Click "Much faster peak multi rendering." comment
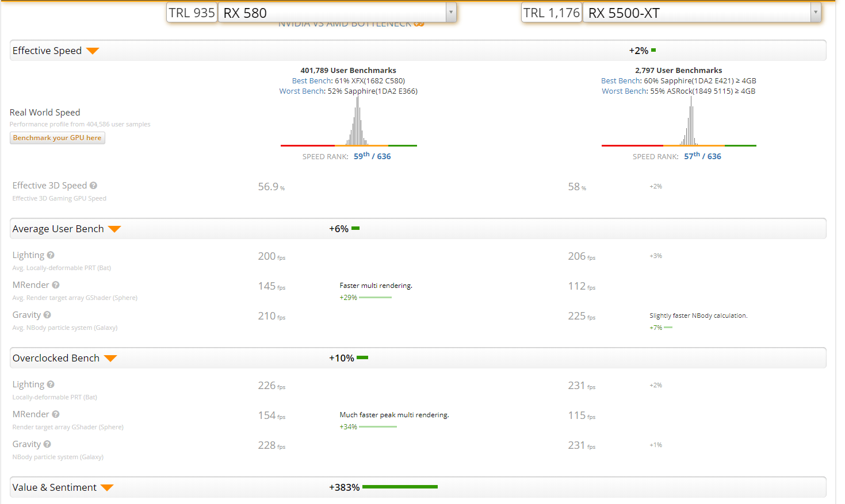The image size is (845, 504). coord(394,415)
